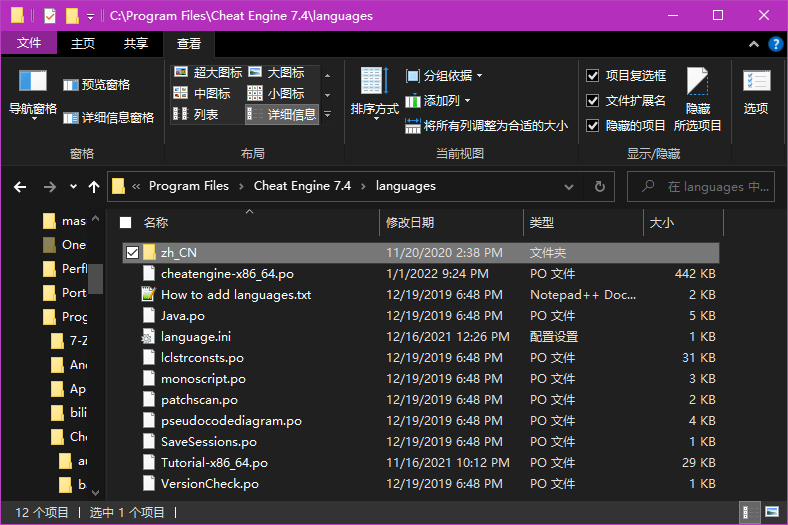Open the add columns (添加列) dropdown
788x525 pixels.
point(438,101)
